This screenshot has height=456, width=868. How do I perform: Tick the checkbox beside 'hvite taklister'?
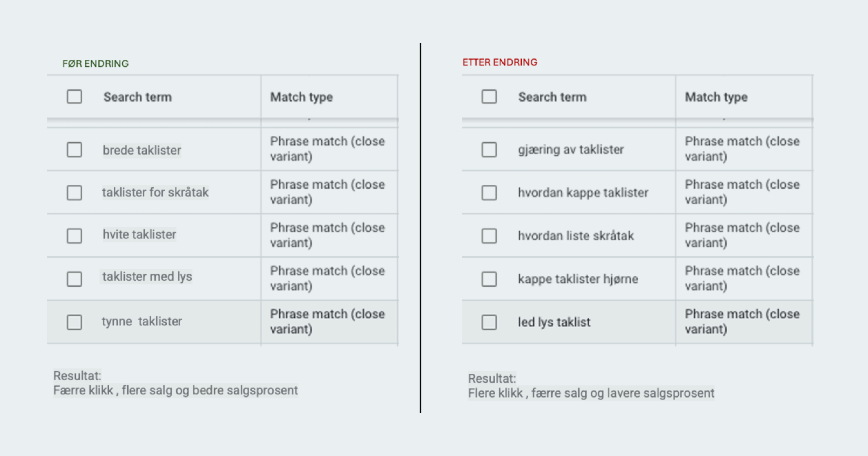pyautogui.click(x=74, y=236)
